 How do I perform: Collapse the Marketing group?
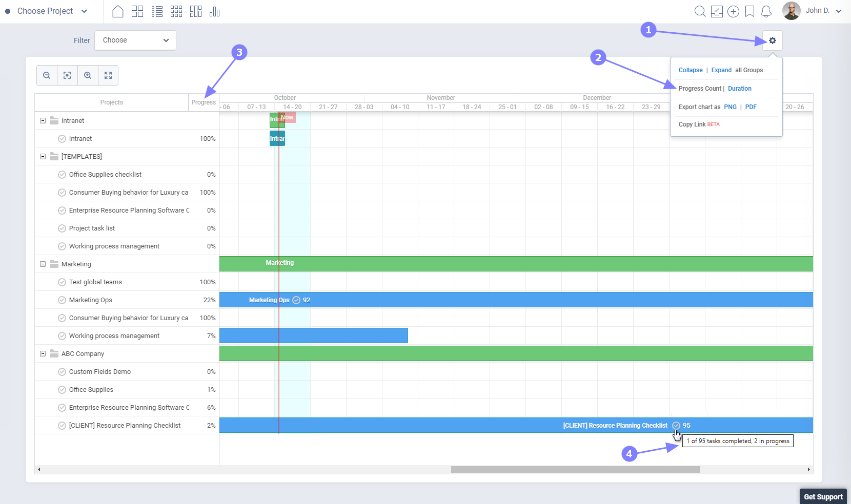pyautogui.click(x=43, y=264)
